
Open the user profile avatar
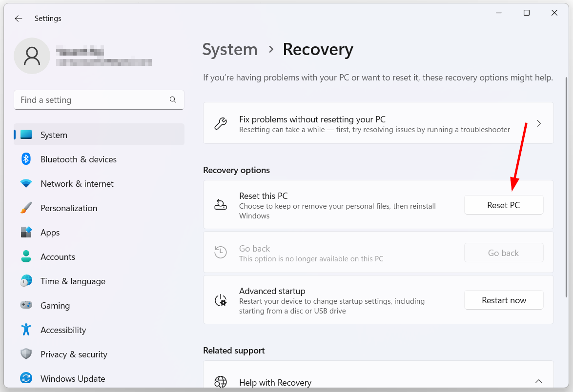(32, 56)
